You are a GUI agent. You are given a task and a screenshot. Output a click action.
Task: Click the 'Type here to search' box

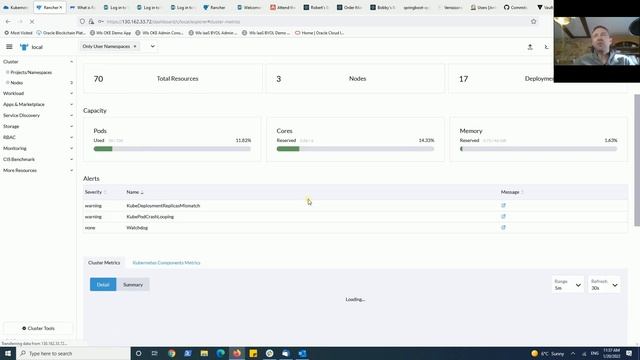click(73, 353)
